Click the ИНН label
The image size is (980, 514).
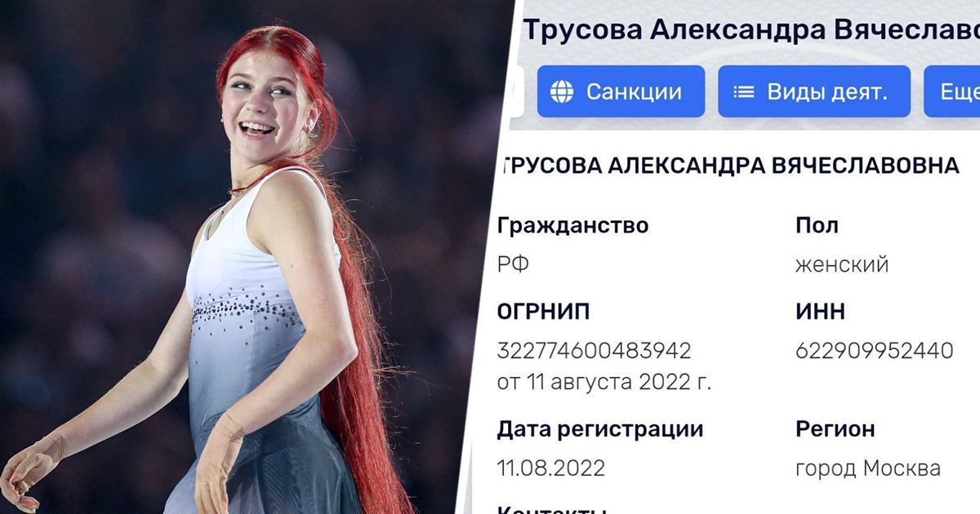pos(820,312)
